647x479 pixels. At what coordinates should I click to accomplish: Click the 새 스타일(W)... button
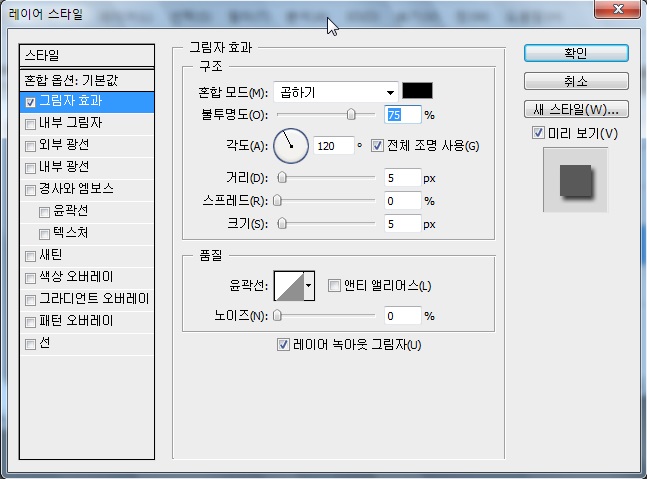tap(575, 109)
